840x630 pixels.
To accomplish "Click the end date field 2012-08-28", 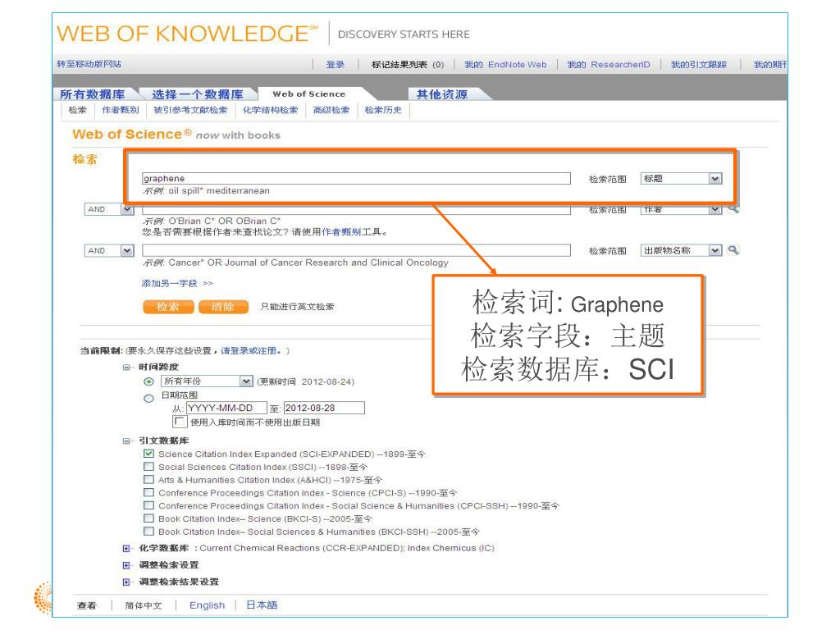I will (324, 408).
